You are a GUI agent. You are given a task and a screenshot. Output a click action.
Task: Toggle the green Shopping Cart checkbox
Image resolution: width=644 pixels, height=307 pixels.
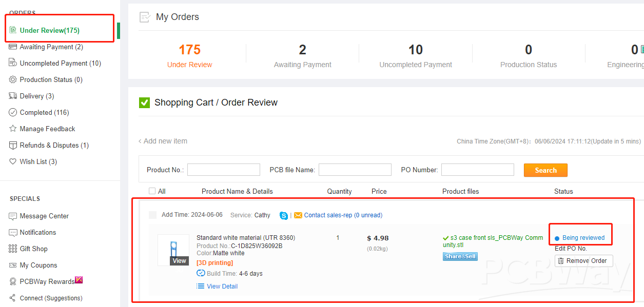pos(144,103)
